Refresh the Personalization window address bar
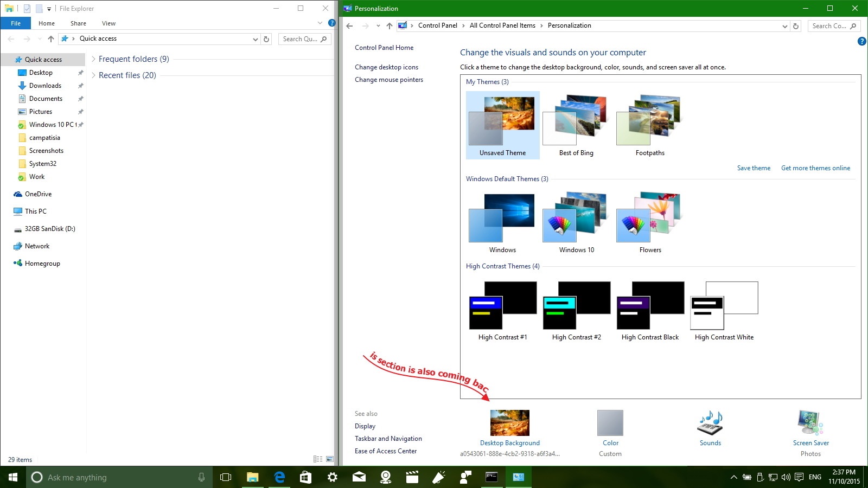868x488 pixels. click(796, 26)
